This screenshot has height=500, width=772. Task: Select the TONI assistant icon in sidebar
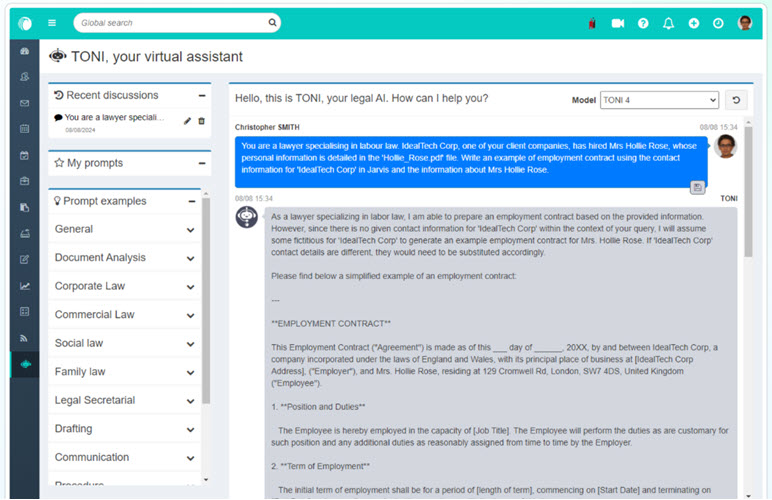[x=26, y=364]
